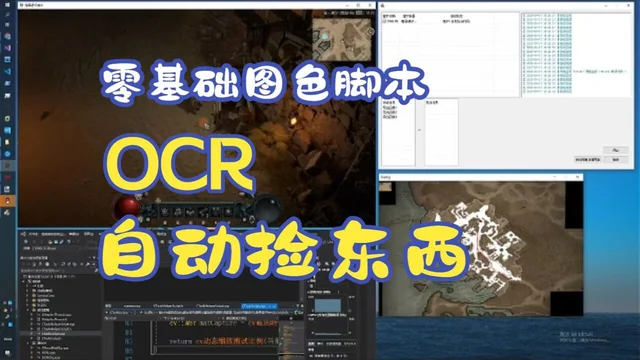Tick the checkbox in the dialog's top list row
Screen dimensions: 640x360
pos(384,21)
